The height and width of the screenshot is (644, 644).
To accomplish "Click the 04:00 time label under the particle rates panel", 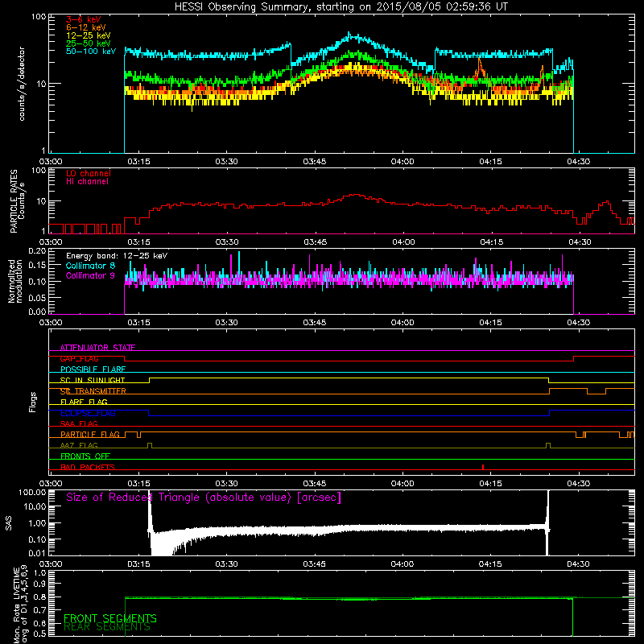I will (x=403, y=242).
